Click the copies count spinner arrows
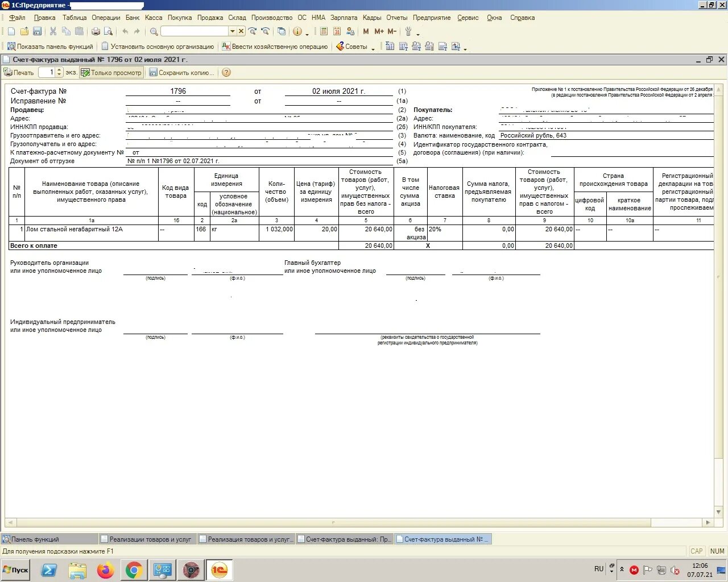The height and width of the screenshot is (582, 728). 60,73
